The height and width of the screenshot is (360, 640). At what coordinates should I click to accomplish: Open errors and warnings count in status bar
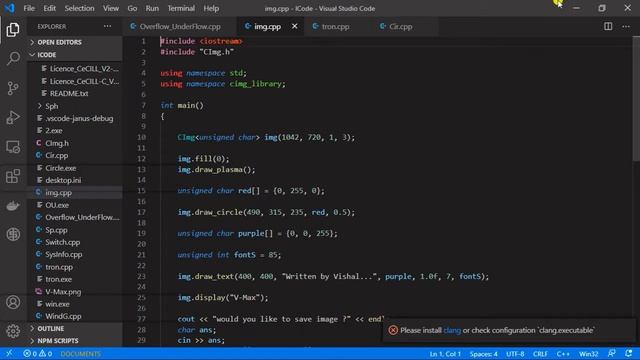37,354
